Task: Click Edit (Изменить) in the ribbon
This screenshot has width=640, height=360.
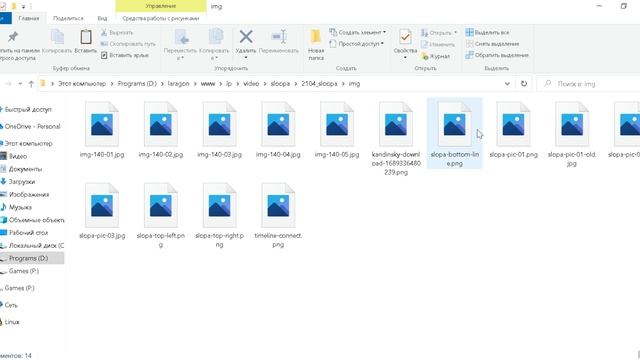Action: (438, 44)
